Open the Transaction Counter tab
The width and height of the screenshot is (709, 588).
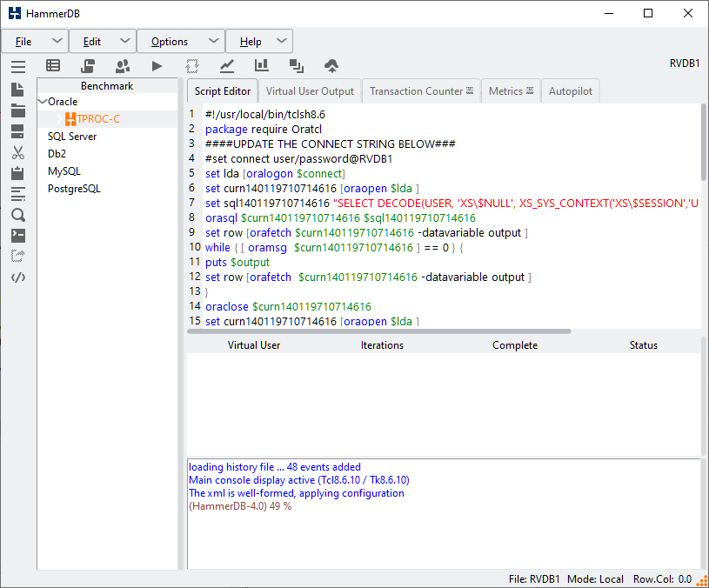coord(421,90)
